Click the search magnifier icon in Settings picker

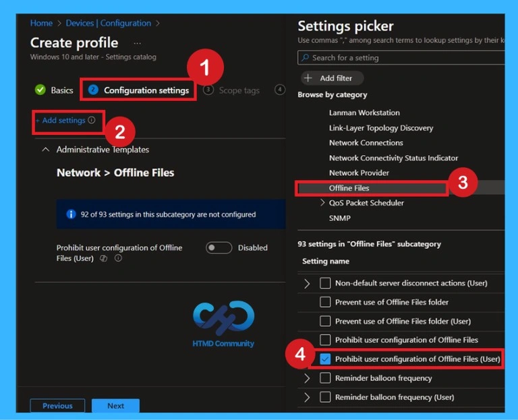click(306, 57)
